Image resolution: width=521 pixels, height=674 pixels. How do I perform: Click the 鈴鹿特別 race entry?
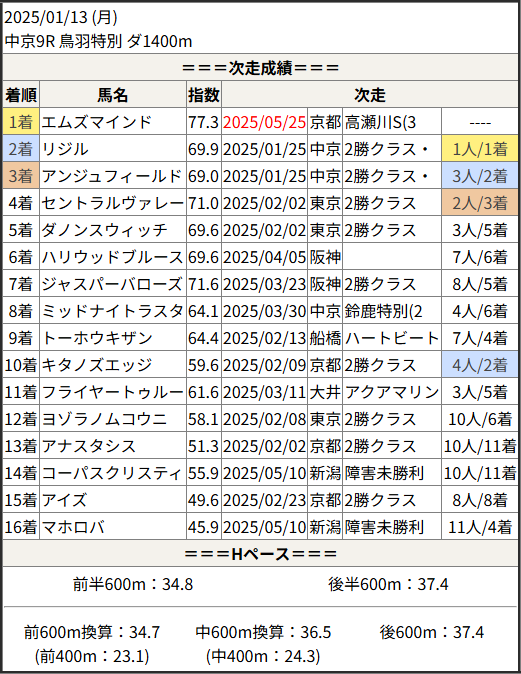point(383,311)
